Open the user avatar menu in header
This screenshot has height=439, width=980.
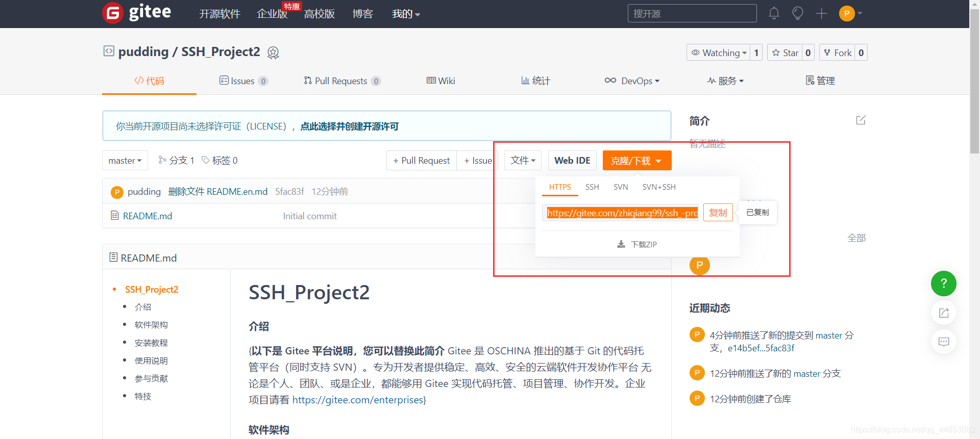point(850,13)
